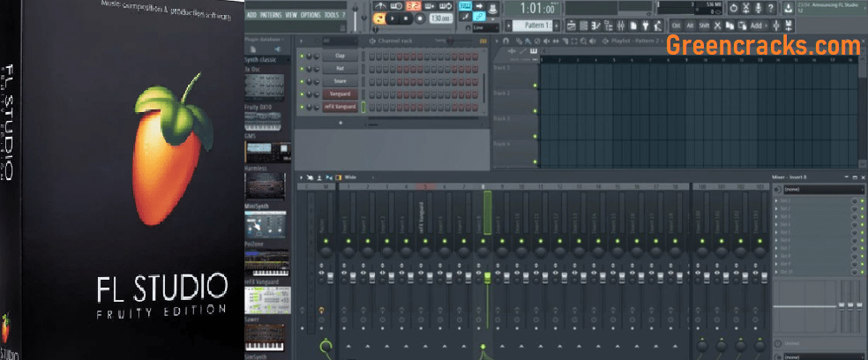Toggle Track 1 mute LED in Playlist

coord(535,86)
